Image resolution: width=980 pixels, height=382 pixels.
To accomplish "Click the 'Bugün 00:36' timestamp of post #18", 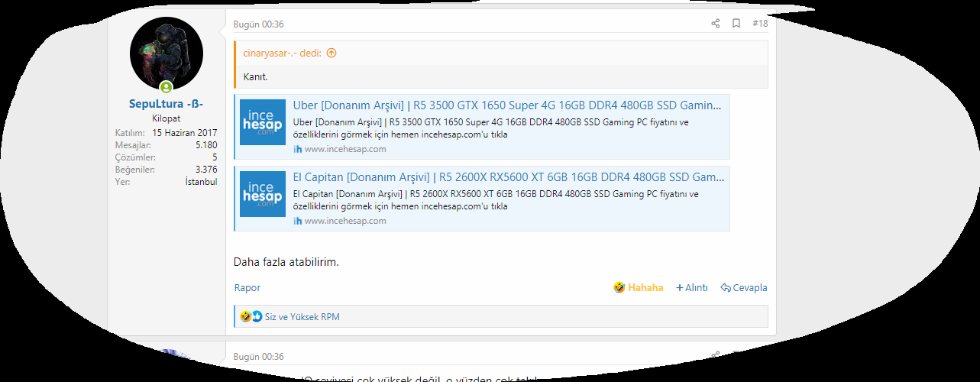I will (259, 24).
